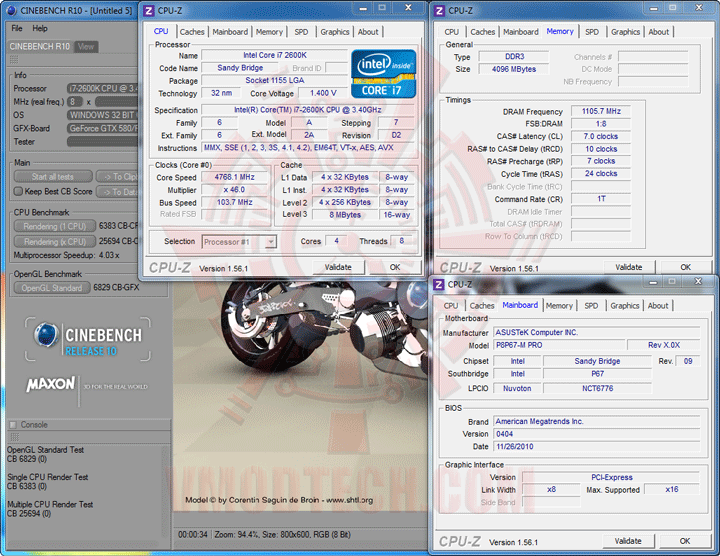
Task: Minimize the CPU-Z Mainboard window
Action: [x=653, y=282]
